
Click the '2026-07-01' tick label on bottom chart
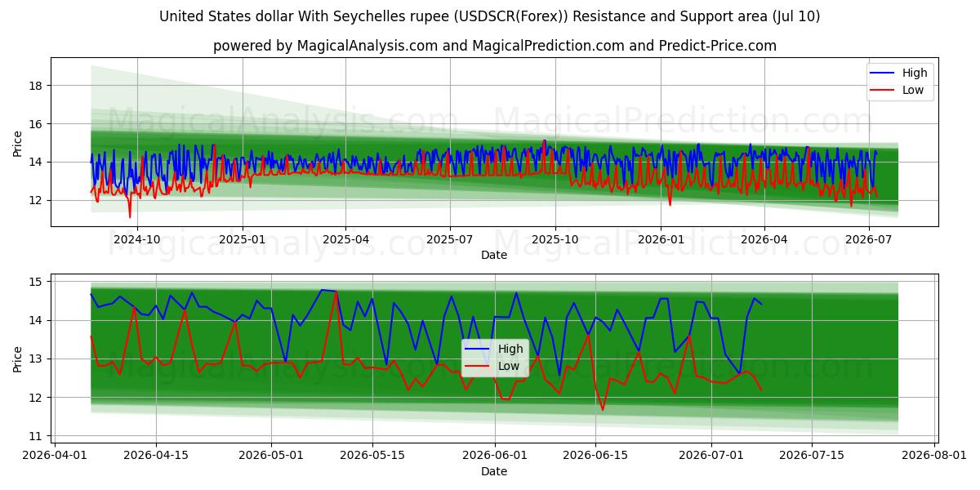711,457
